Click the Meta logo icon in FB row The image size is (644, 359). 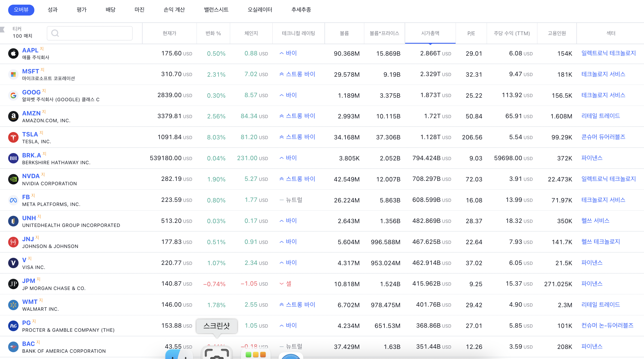point(13,200)
